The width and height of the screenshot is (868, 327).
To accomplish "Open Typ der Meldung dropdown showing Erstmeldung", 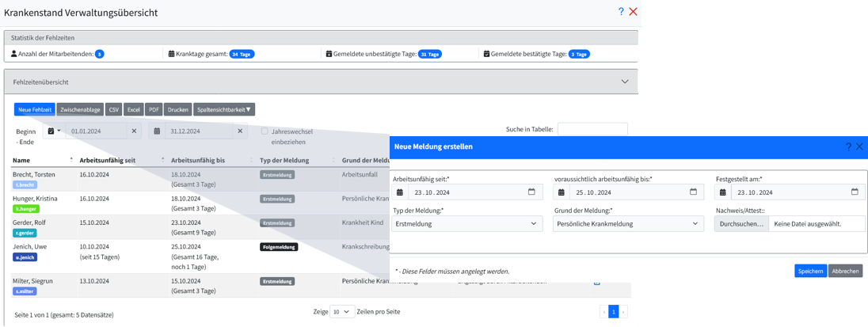I will [467, 223].
